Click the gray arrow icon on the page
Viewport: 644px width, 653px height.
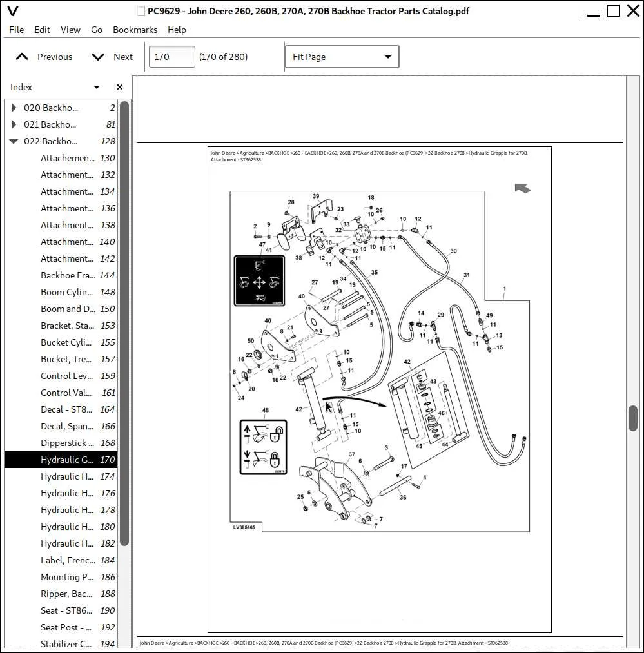522,188
